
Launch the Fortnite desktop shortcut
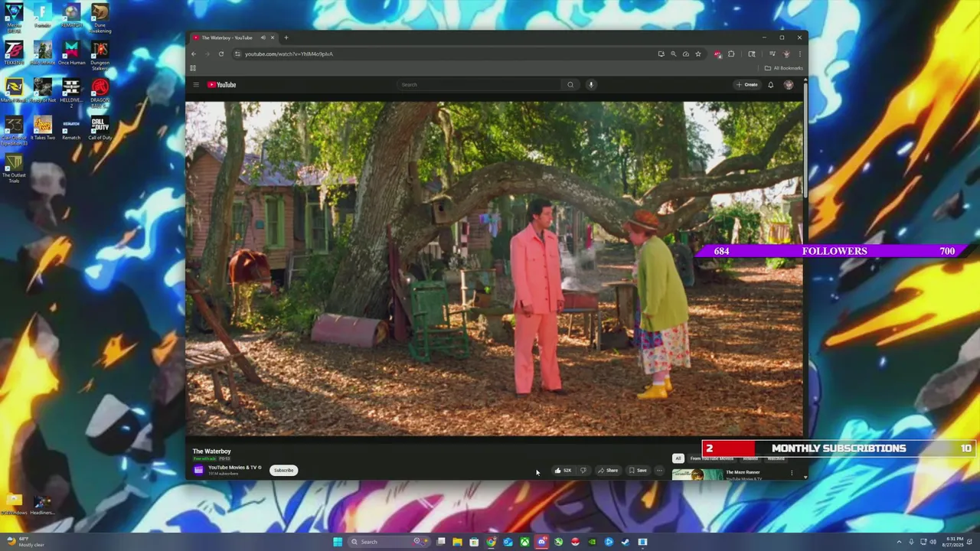[42, 16]
